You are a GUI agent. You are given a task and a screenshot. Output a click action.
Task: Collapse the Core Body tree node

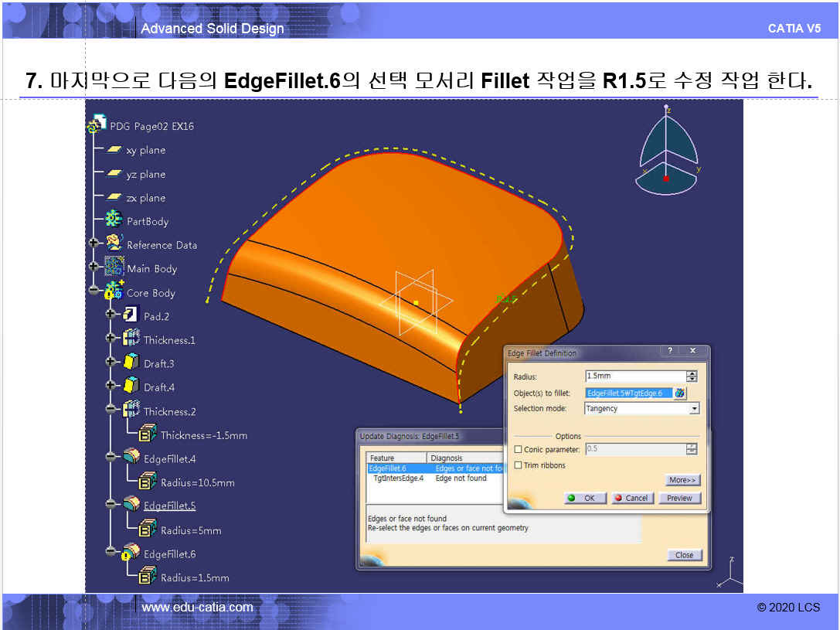pyautogui.click(x=94, y=291)
